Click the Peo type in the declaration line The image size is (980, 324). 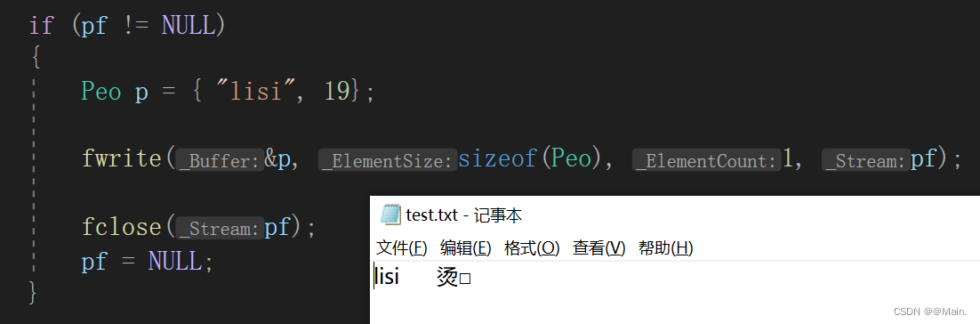[101, 92]
